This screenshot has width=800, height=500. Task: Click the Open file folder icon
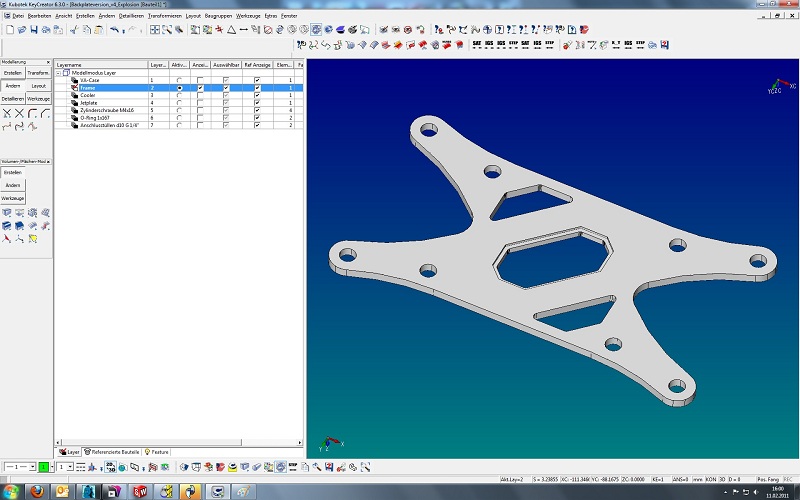pyautogui.click(x=22, y=30)
